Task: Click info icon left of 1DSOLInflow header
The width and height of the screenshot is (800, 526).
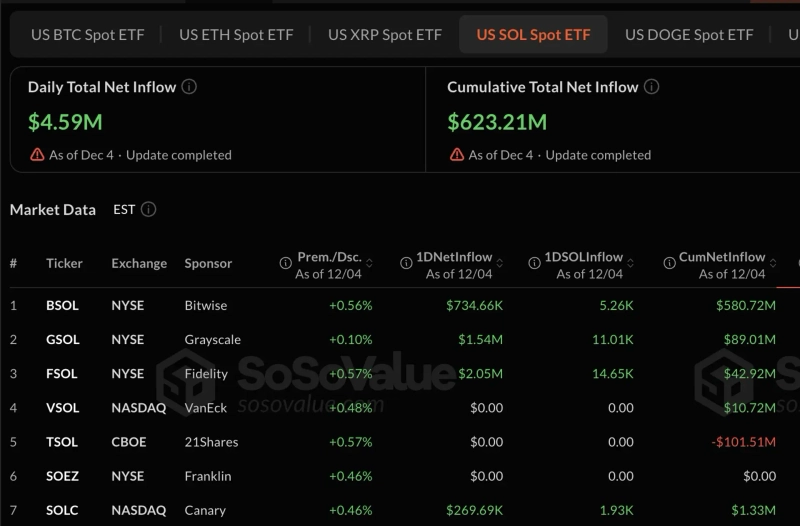Action: (x=533, y=264)
